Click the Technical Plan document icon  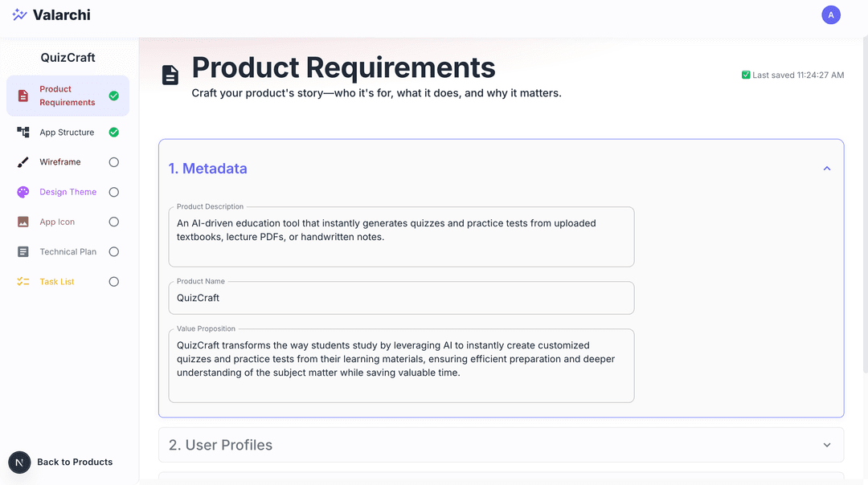click(23, 251)
